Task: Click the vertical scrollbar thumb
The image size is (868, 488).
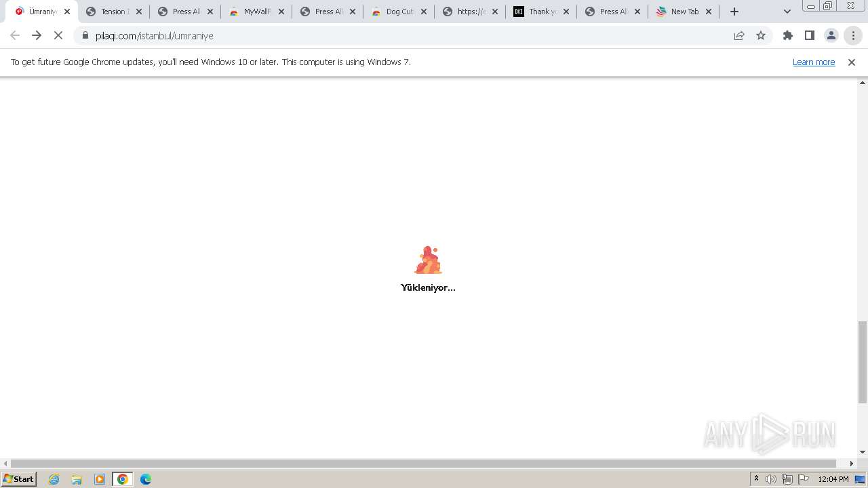Action: pyautogui.click(x=863, y=362)
